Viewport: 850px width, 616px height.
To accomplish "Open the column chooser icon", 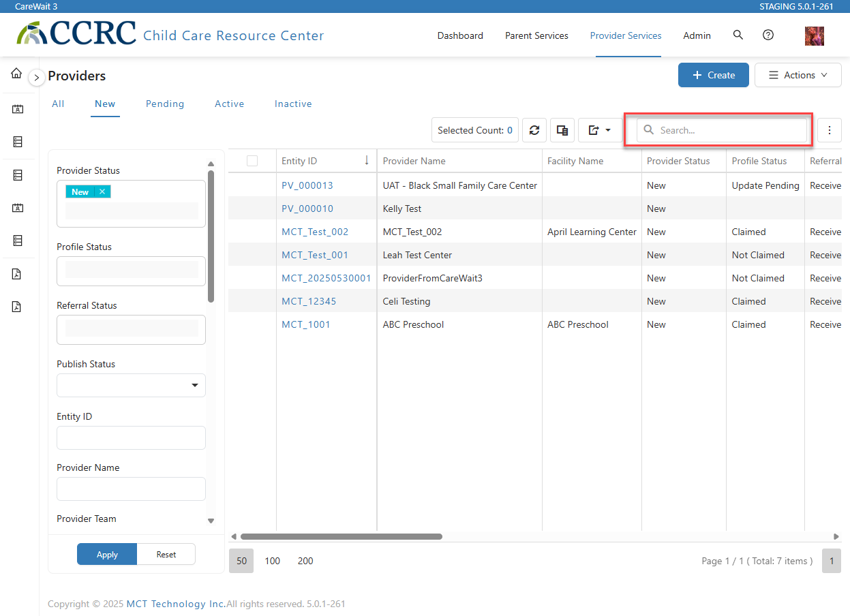I will pos(562,130).
